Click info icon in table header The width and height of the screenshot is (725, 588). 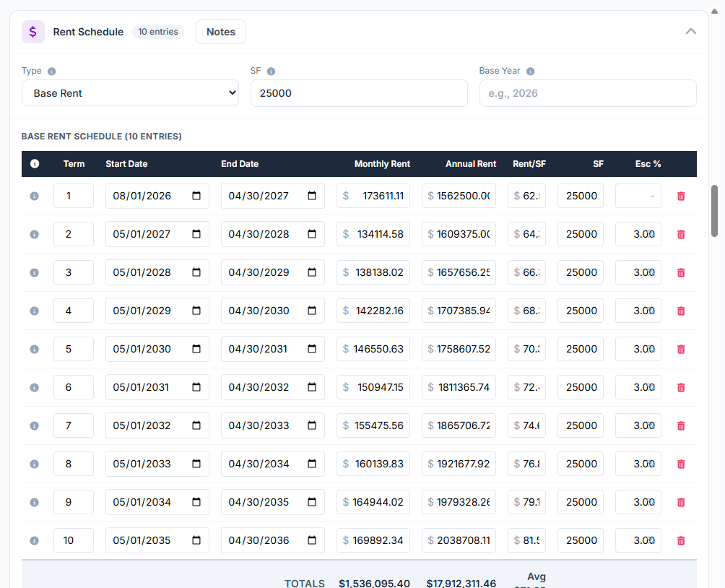(x=34, y=164)
